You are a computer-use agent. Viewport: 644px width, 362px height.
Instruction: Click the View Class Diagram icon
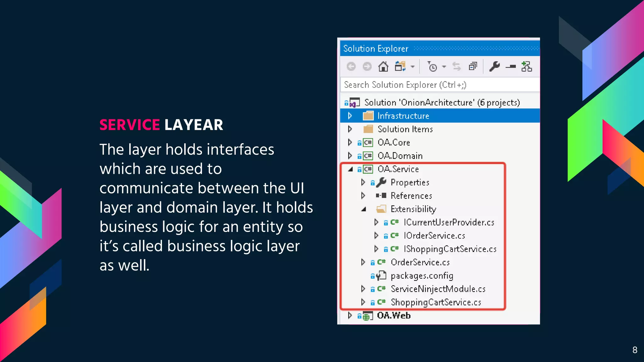pos(526,67)
